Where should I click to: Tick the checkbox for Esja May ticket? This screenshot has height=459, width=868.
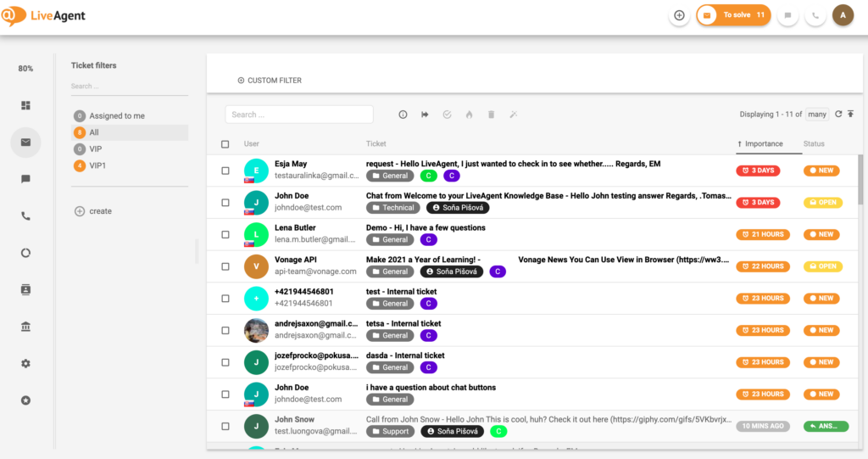225,171
